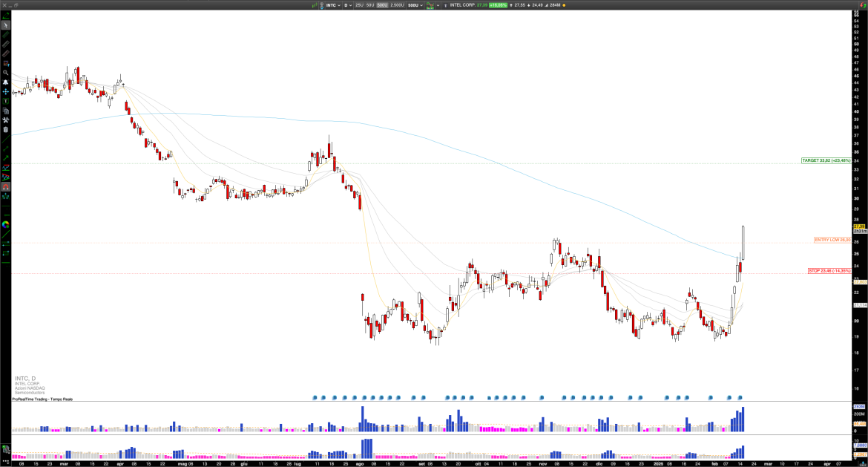Select the text annotation tool
868x467 pixels.
(6, 101)
